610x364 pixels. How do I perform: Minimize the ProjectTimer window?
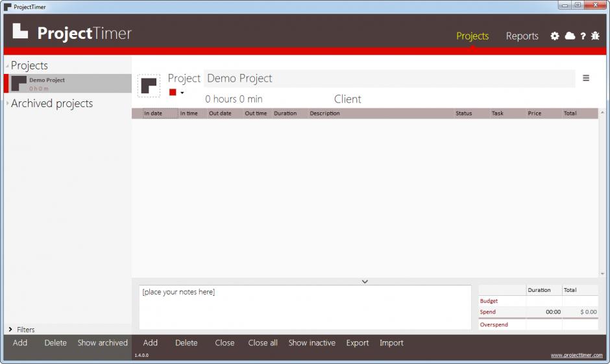point(565,5)
